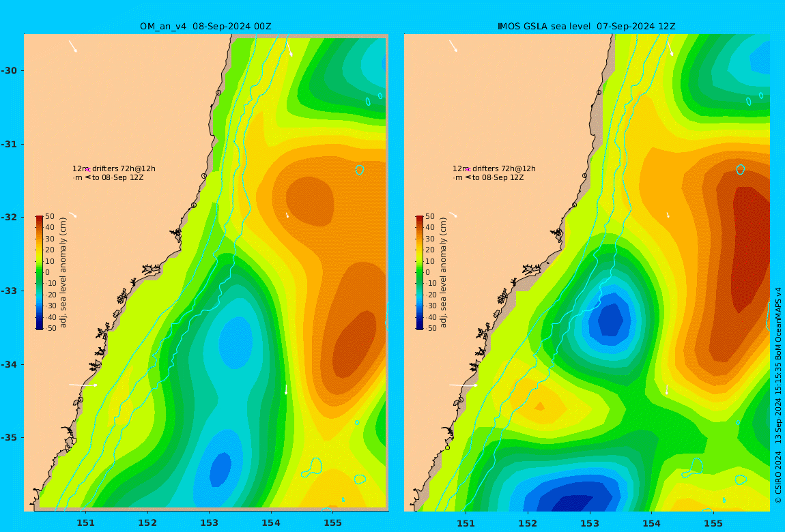Click the right map's sea level colorbar
Screen dimensions: 785x532
(420, 273)
